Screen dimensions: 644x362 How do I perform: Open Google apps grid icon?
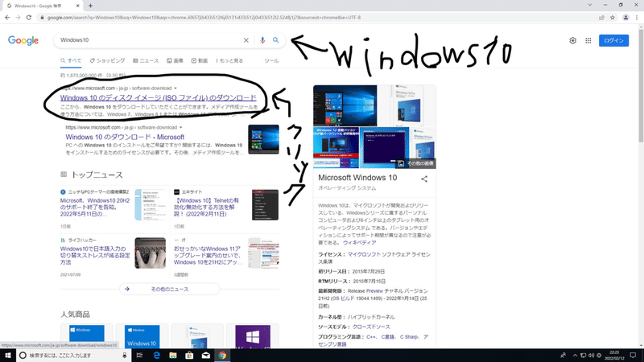588,41
